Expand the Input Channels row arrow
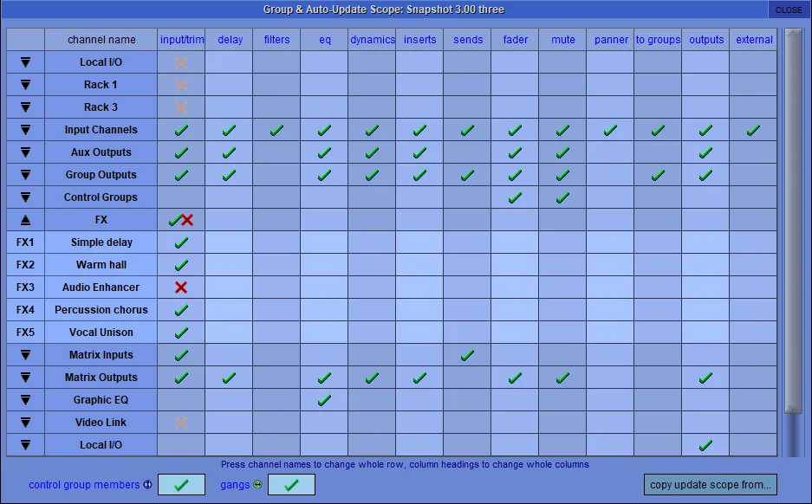This screenshot has width=812, height=504. click(x=25, y=129)
